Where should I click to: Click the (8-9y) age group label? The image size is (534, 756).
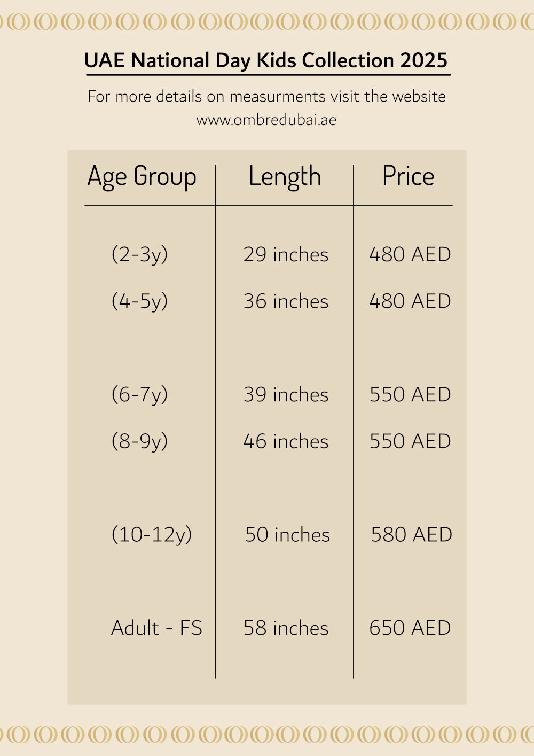tap(139, 441)
